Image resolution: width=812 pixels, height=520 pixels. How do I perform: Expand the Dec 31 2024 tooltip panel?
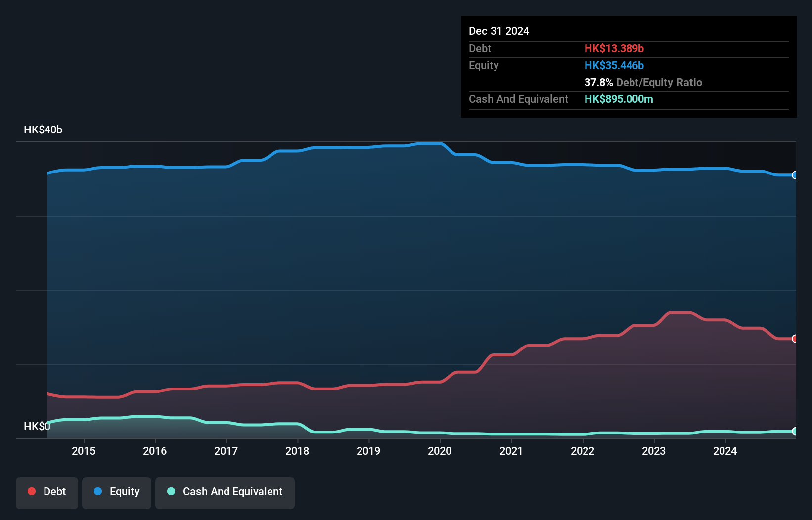click(x=499, y=31)
